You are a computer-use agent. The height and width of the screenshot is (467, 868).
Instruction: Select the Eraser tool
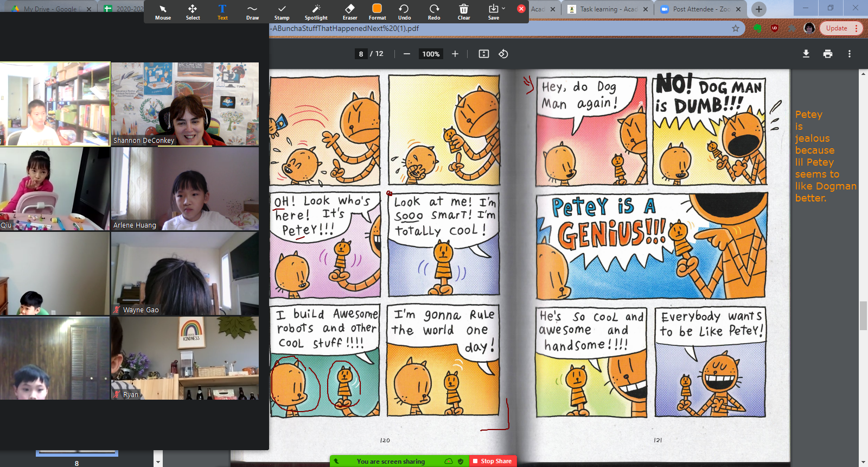(x=350, y=12)
